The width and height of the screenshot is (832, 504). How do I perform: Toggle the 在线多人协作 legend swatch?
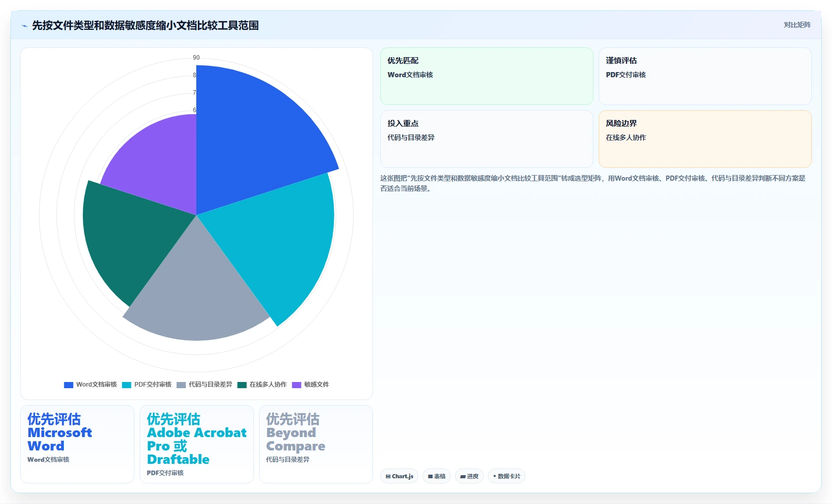click(x=242, y=385)
